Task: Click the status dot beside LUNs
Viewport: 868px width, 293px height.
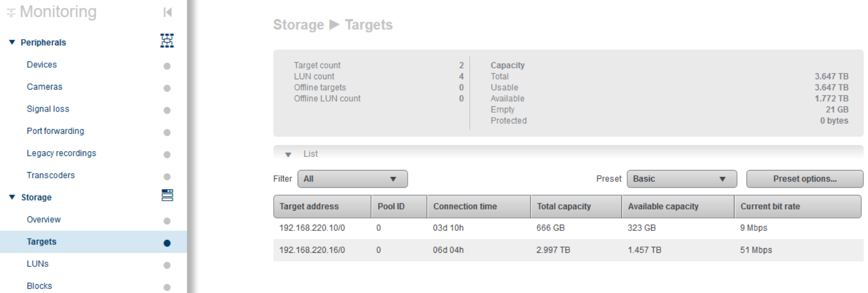Action: point(167,265)
